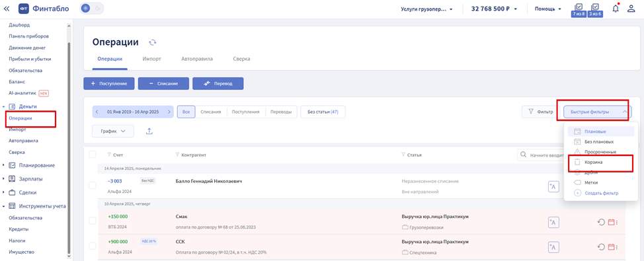The width and height of the screenshot is (644, 261).
Task: Open the График dropdown
Action: pos(113,131)
